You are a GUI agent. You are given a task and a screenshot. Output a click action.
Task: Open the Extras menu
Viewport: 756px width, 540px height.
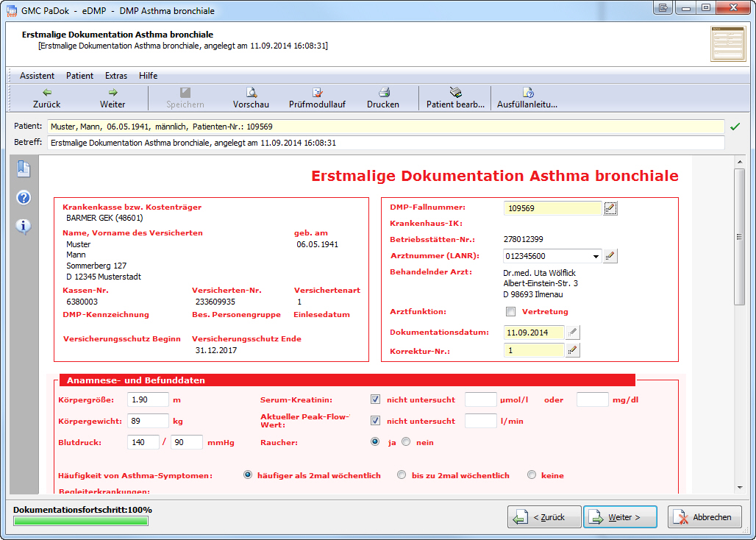coord(116,76)
